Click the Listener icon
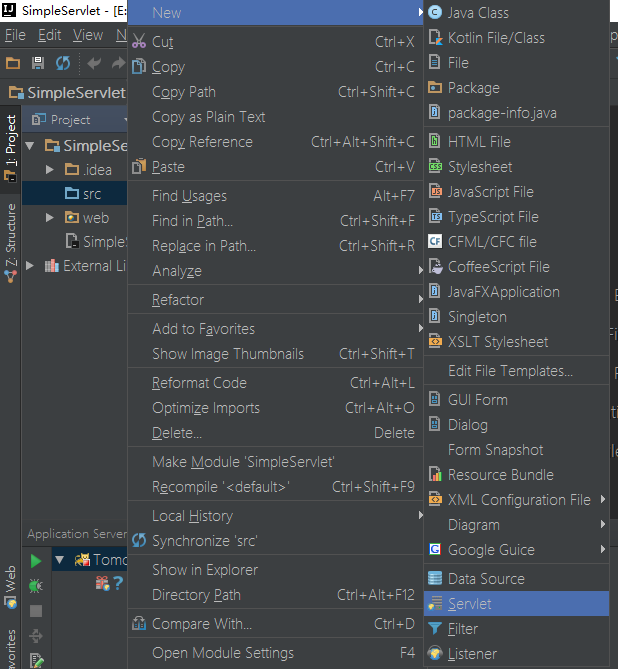The image size is (618, 669). tap(435, 653)
